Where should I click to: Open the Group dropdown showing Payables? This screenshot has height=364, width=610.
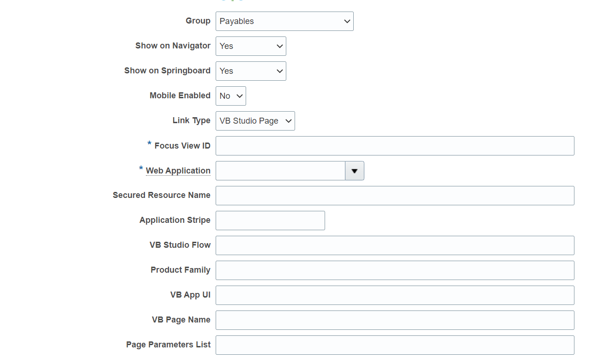pyautogui.click(x=284, y=21)
